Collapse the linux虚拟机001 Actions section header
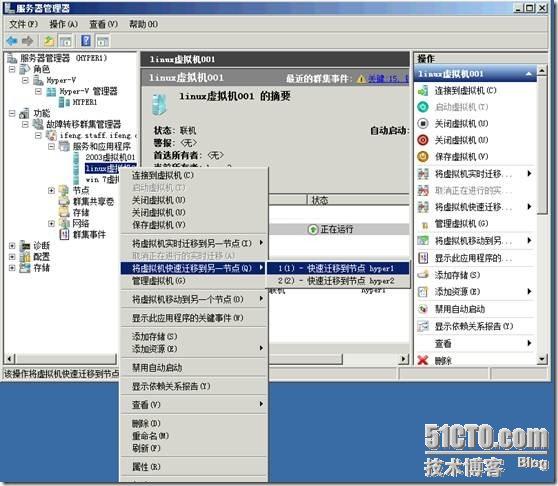The image size is (558, 486). coord(529,74)
